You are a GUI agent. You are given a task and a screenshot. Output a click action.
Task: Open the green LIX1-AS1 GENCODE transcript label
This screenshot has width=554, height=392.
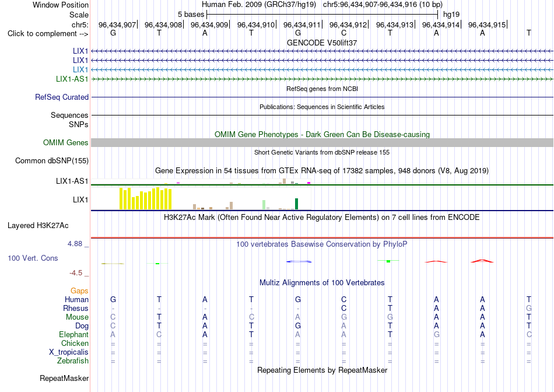72,79
